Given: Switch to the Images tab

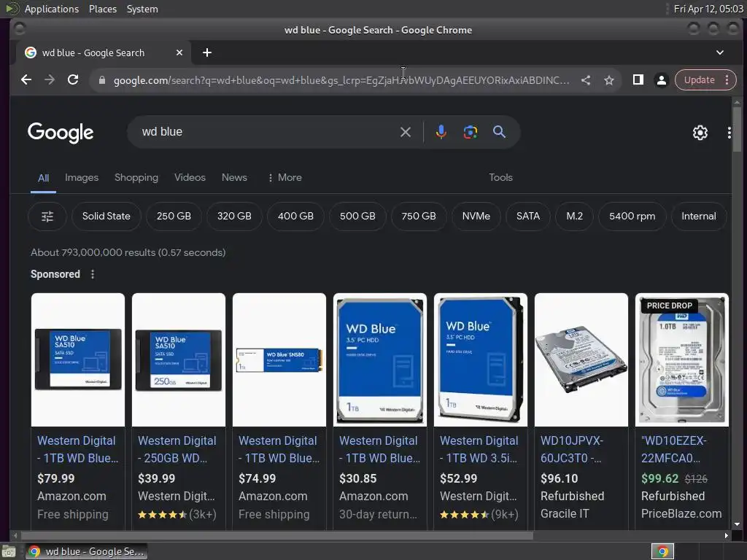Looking at the screenshot, I should tap(82, 177).
